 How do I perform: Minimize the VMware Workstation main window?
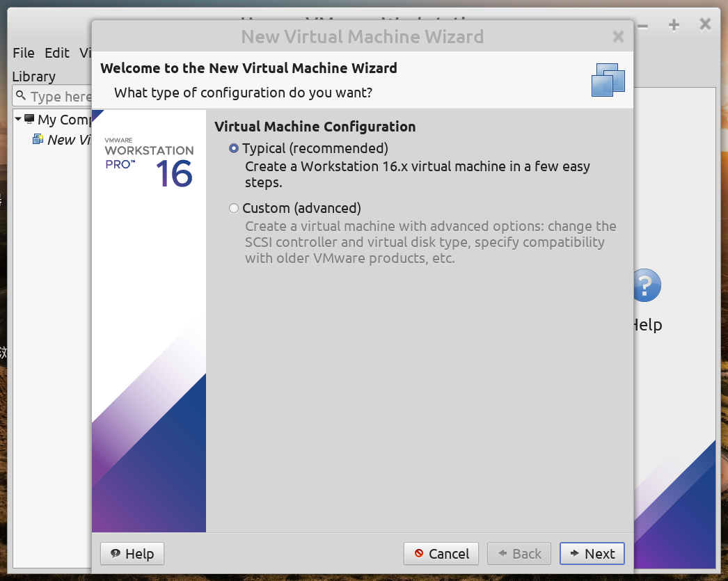point(643,26)
